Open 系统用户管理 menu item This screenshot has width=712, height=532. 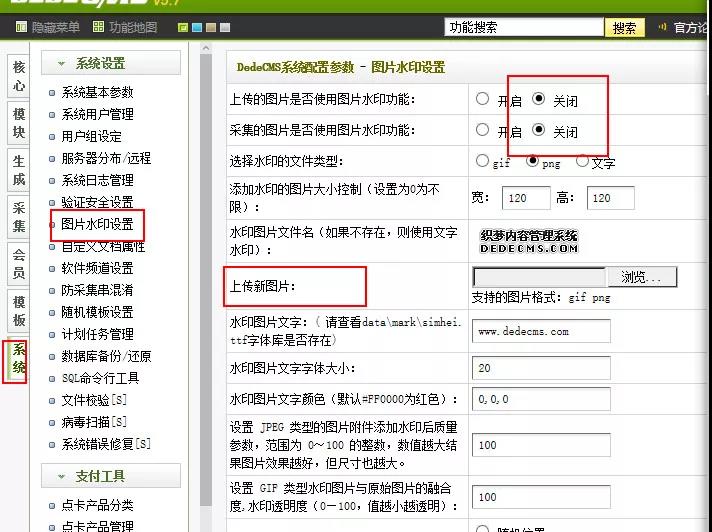click(97, 114)
